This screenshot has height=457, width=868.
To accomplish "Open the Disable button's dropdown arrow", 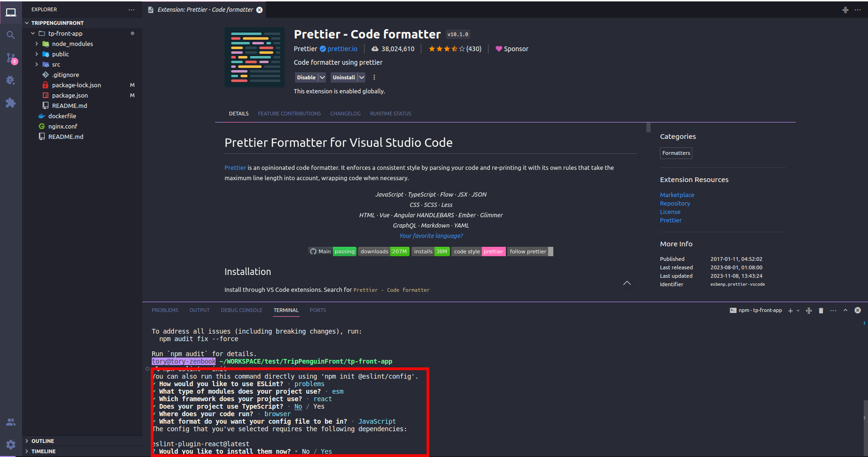I will click(x=322, y=77).
